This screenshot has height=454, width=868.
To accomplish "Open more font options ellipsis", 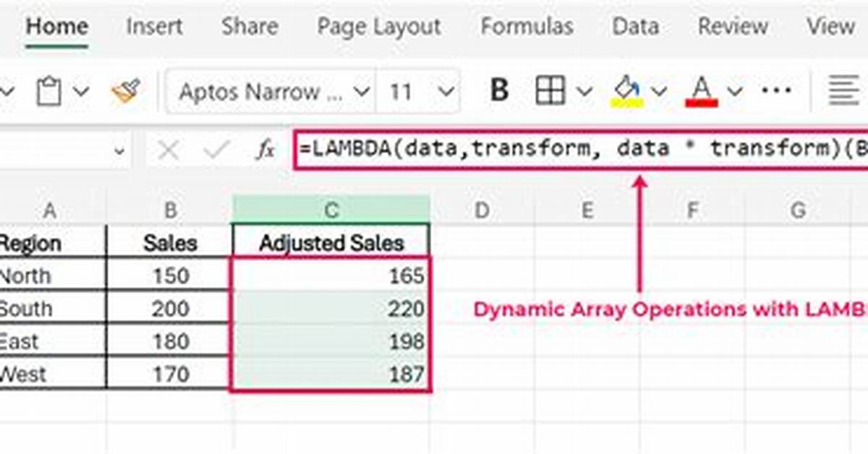I will tap(777, 92).
